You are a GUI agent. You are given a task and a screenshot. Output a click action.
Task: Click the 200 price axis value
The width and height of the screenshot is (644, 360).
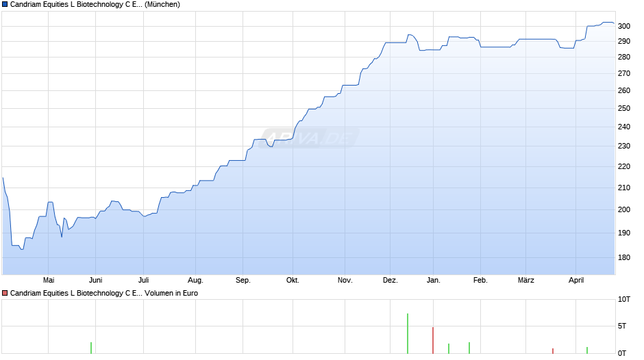point(624,209)
